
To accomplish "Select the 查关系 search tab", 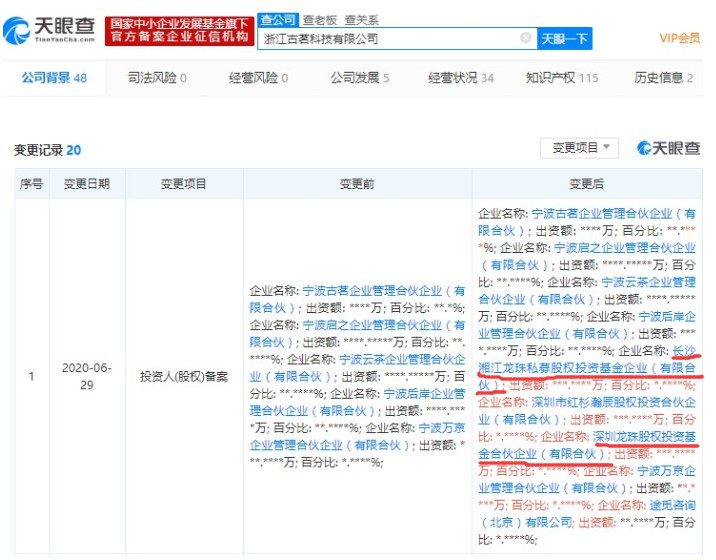I will point(361,20).
